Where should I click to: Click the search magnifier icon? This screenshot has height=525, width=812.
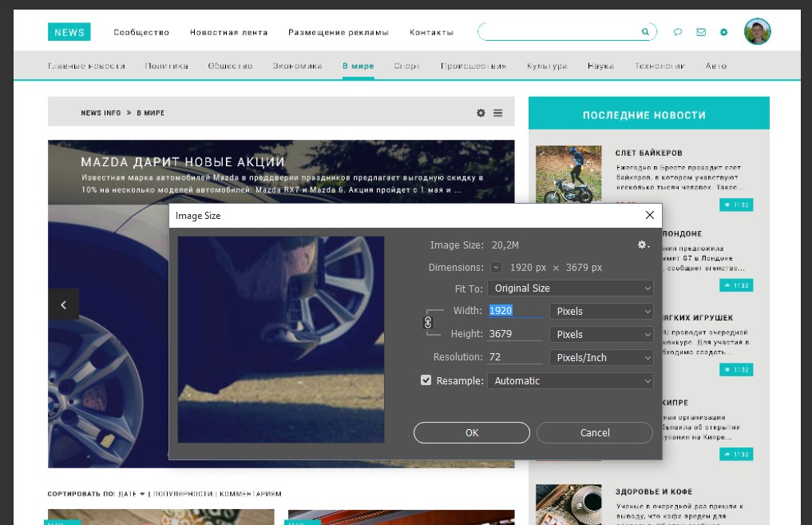point(645,32)
